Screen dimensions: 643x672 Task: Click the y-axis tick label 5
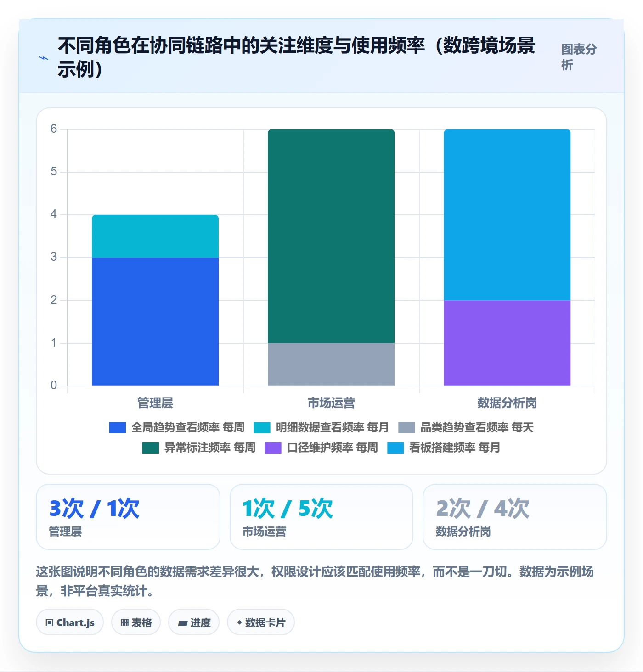tap(54, 172)
